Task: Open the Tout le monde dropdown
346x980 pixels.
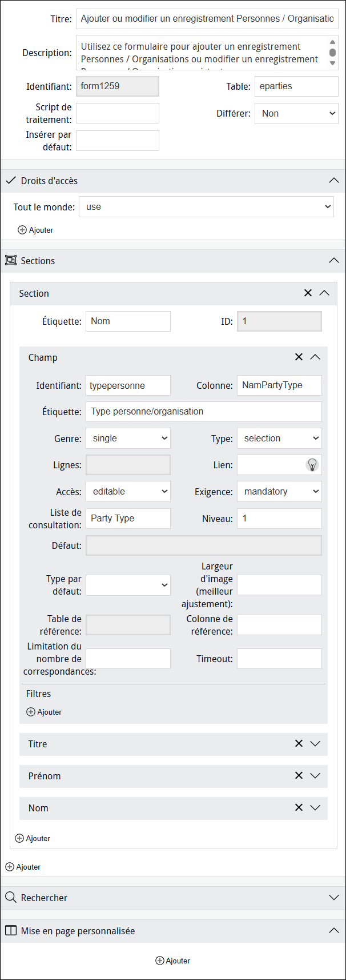Action: [x=206, y=207]
